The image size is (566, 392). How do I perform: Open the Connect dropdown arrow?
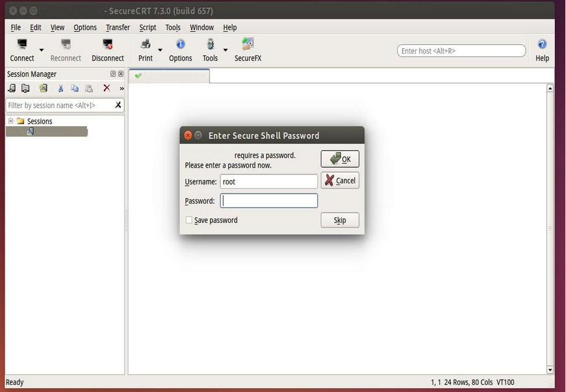coord(42,50)
